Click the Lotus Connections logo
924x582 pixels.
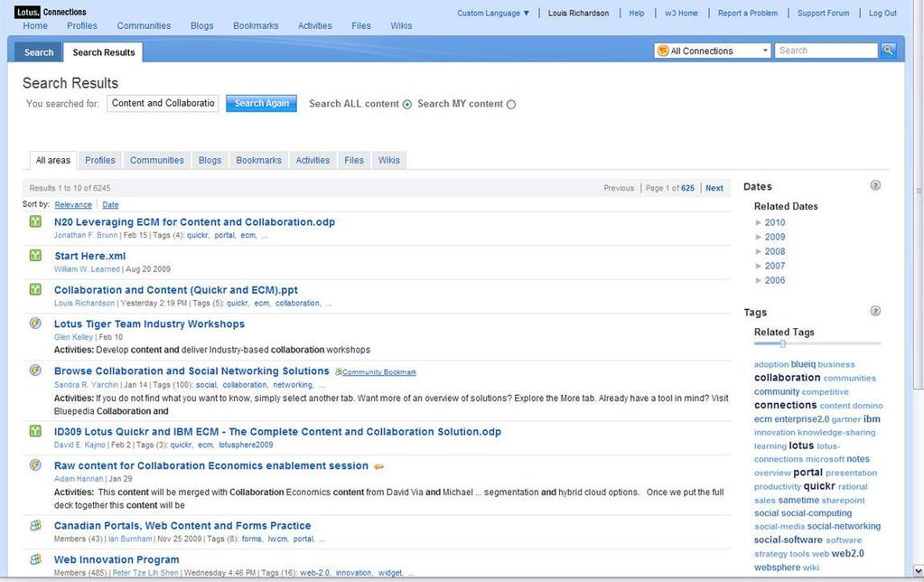(x=51, y=12)
